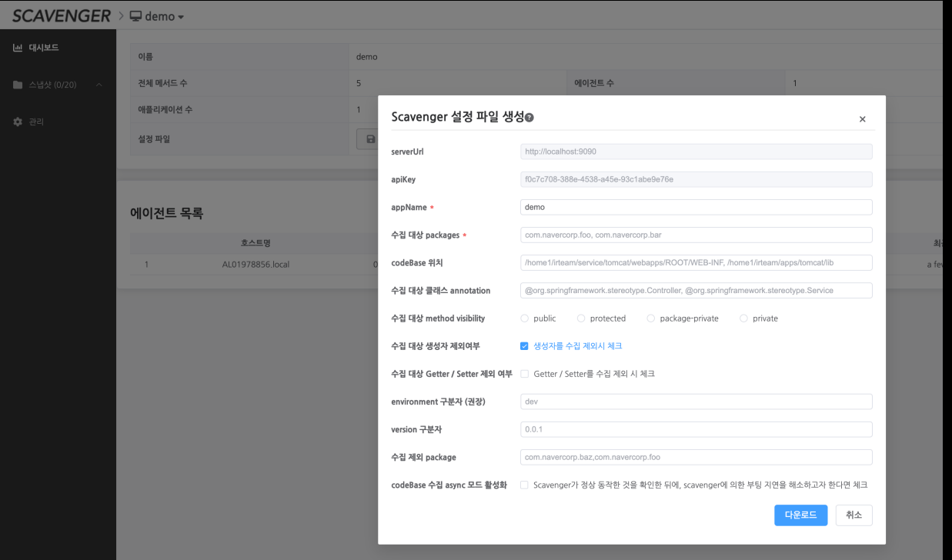Click the 다운로드 button
Screen dimensions: 952x560
pos(801,515)
